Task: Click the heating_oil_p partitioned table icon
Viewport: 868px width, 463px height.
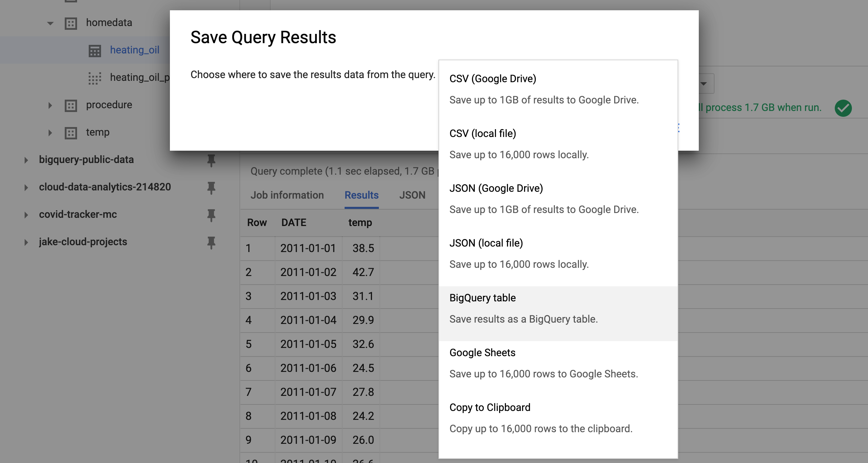Action: coord(95,78)
